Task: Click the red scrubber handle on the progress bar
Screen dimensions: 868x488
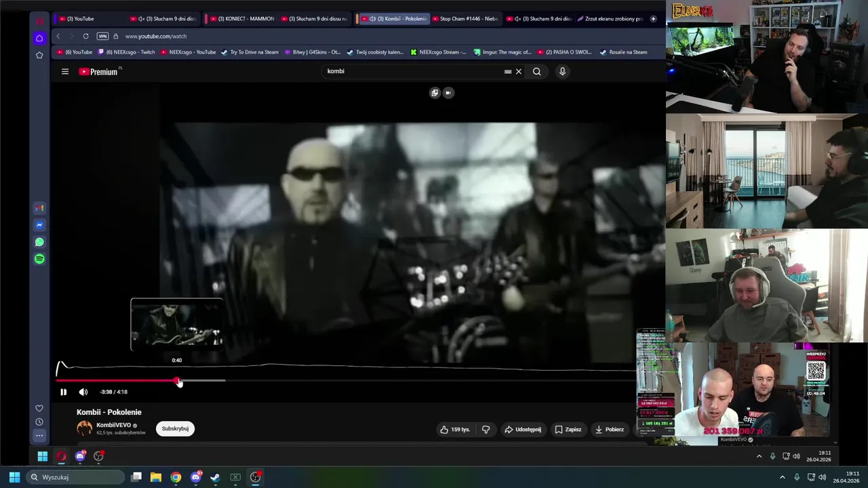Action: pos(178,381)
